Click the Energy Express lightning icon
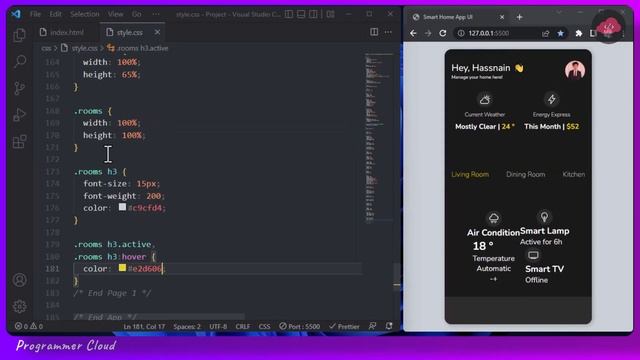640x360 pixels. coord(551,99)
